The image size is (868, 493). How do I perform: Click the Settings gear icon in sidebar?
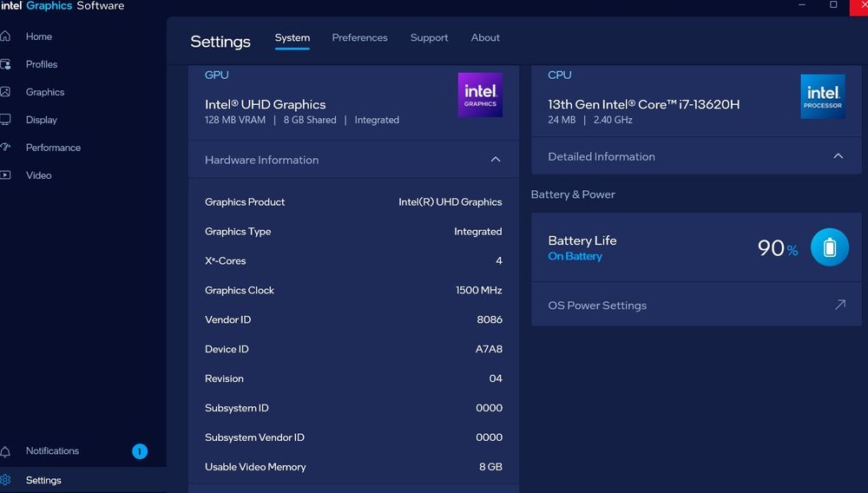pyautogui.click(x=5, y=480)
